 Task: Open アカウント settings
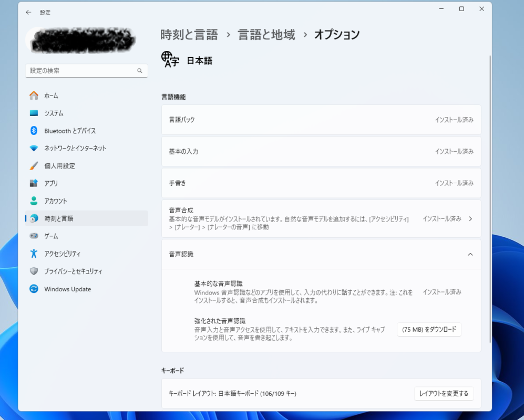coord(87,201)
